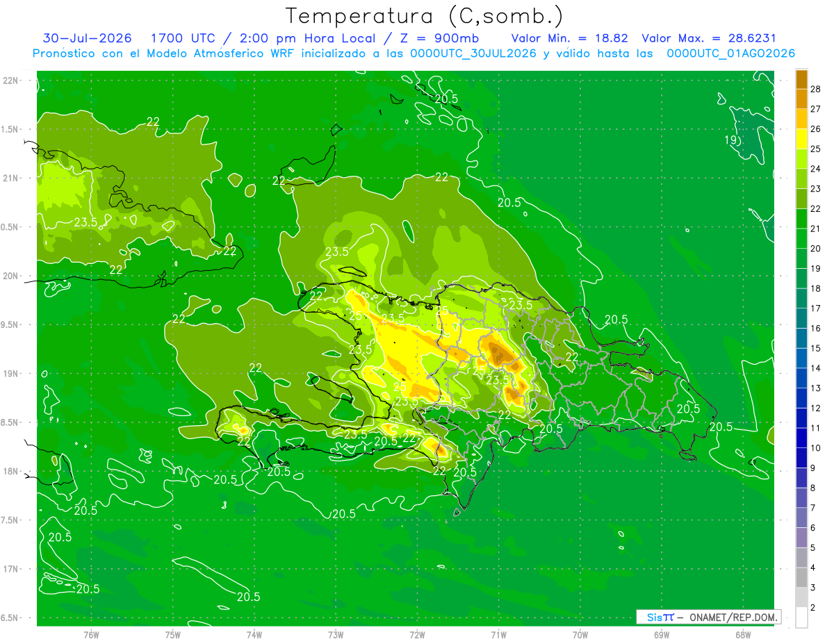Click the "ONAMET/REP.DOM." credit label

[x=733, y=617]
